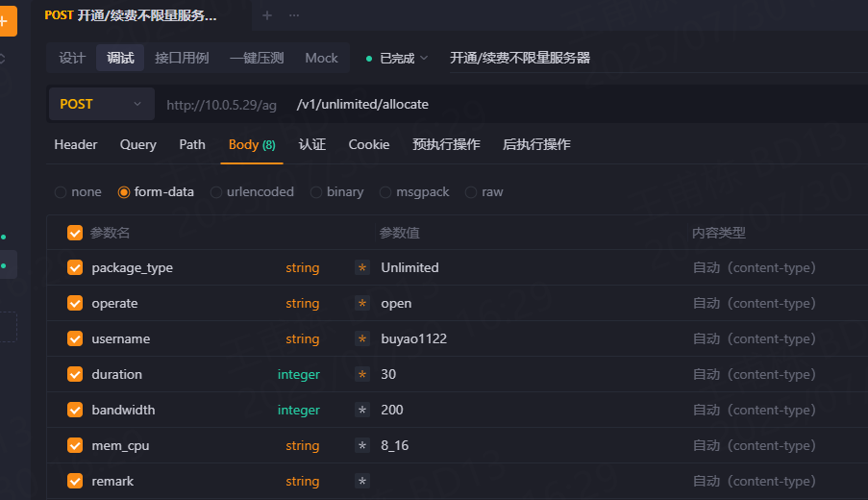The width and height of the screenshot is (868, 500).
Task: Open the Path tab
Action: click(192, 144)
